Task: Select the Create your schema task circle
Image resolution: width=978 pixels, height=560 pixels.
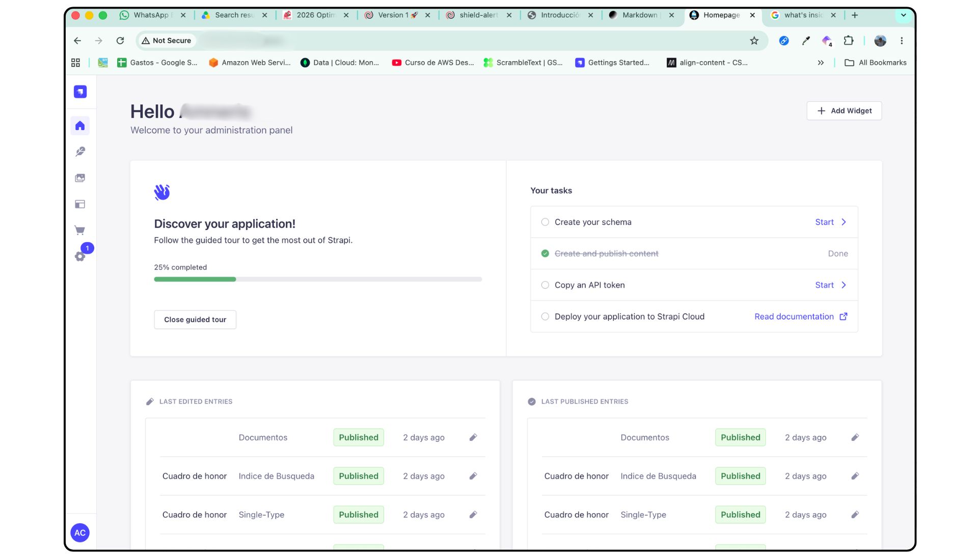Action: [x=545, y=222]
